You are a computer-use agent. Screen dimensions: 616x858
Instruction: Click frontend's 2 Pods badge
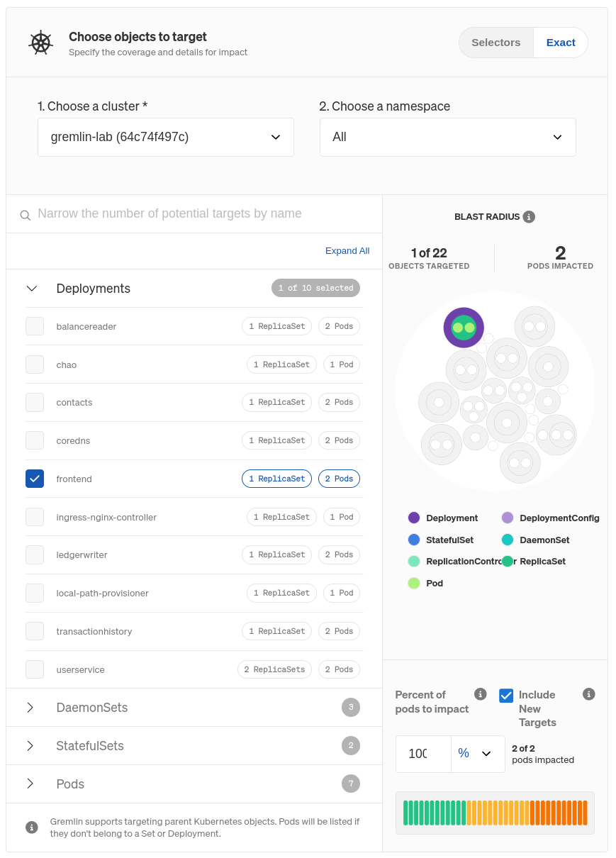coord(339,479)
